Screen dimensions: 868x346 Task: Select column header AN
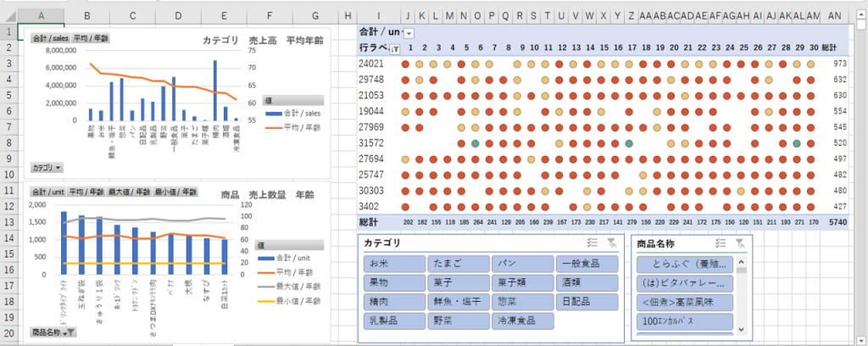(x=834, y=17)
